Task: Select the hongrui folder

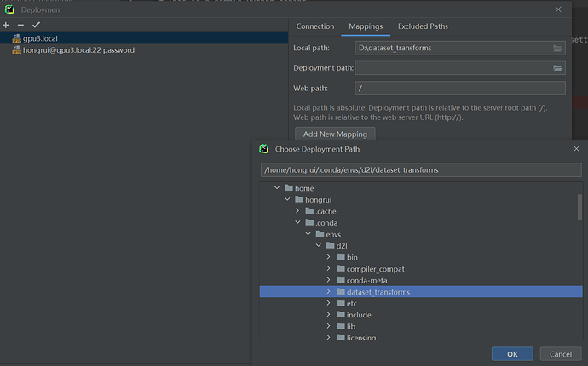Action: tap(313, 200)
